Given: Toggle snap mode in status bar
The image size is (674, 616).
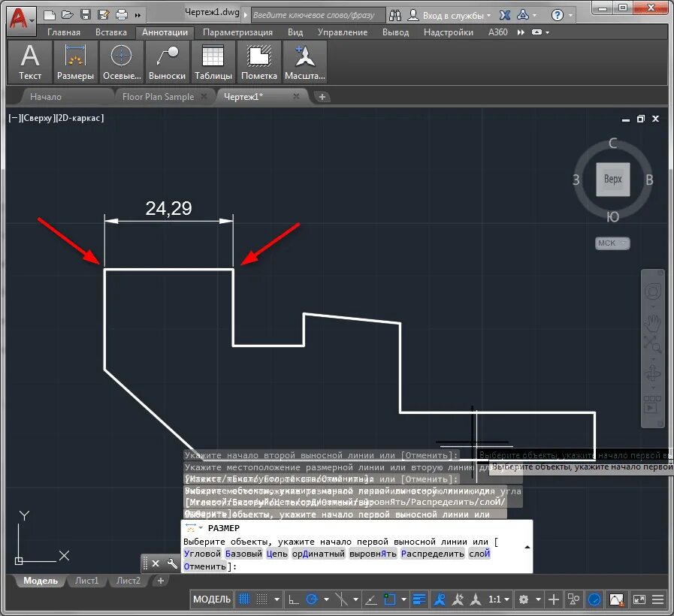Looking at the screenshot, I should (261, 599).
